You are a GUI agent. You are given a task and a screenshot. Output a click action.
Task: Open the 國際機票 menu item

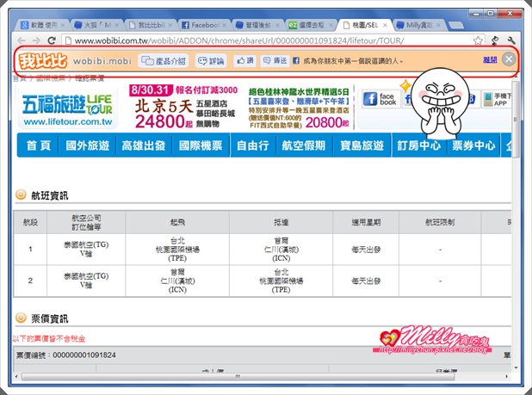tap(201, 145)
